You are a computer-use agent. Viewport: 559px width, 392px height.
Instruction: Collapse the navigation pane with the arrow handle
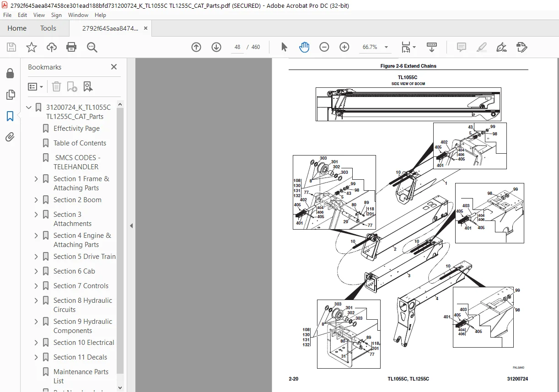pos(131,226)
